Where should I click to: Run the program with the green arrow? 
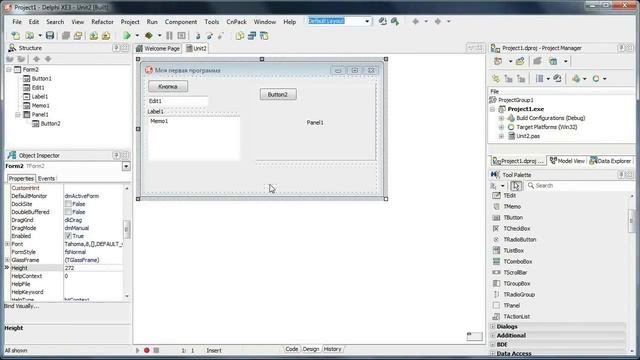(x=127, y=36)
